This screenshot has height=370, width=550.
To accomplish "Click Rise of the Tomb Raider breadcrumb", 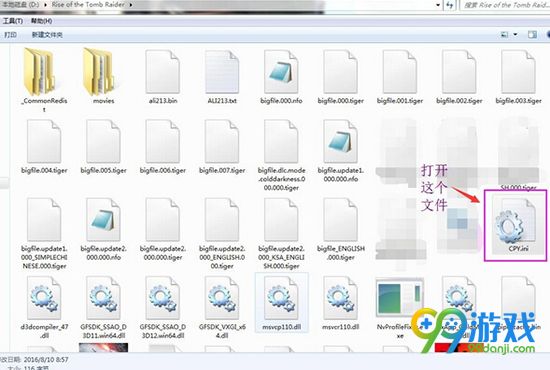I will (88, 5).
